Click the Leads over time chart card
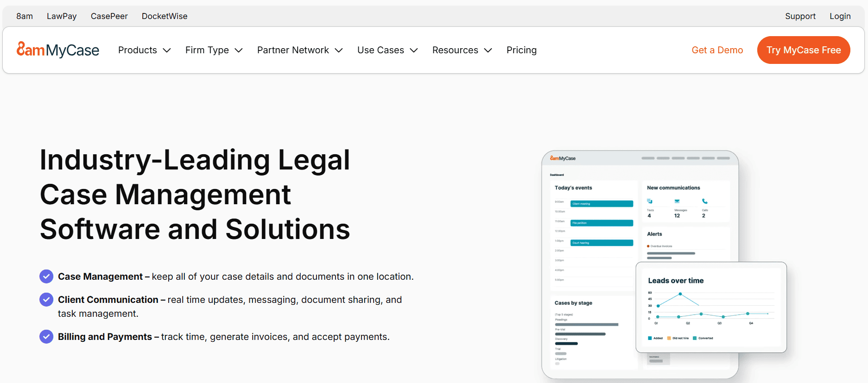 711,308
